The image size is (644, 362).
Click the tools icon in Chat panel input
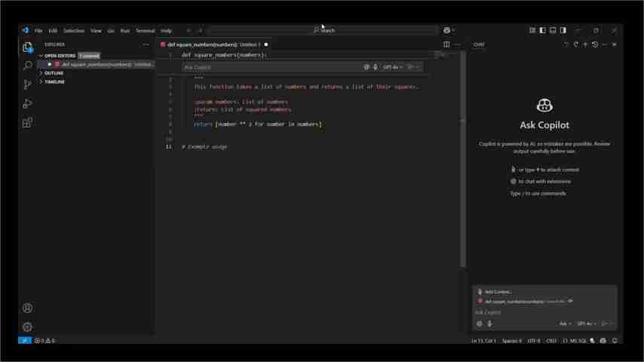coord(480,324)
